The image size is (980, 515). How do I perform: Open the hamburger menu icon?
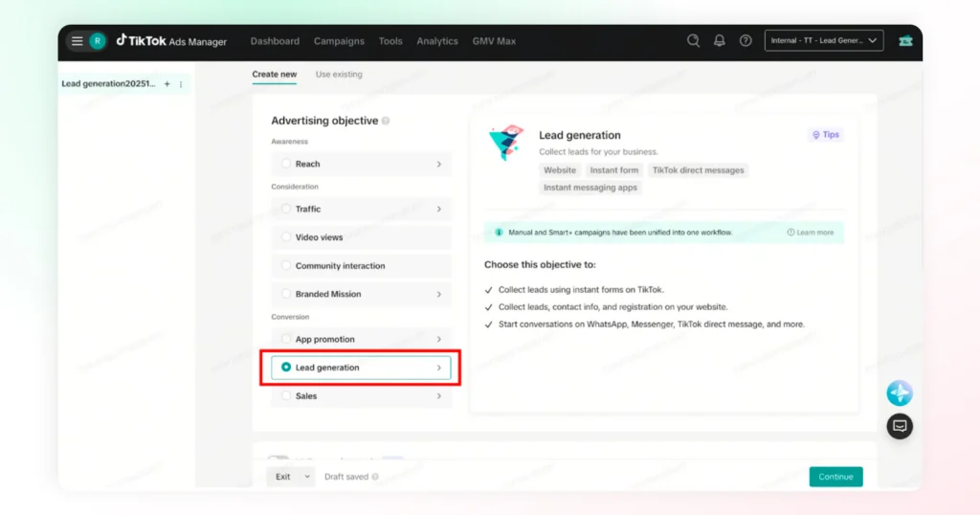(77, 41)
